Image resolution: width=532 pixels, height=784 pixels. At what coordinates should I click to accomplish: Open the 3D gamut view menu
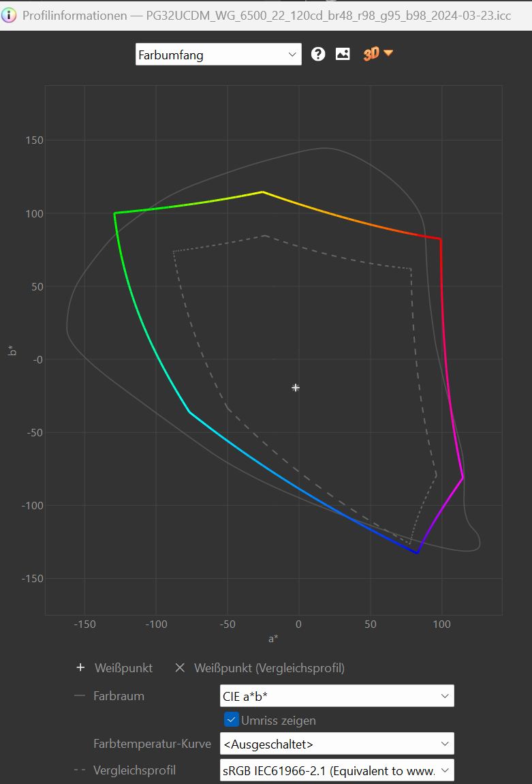pos(378,53)
